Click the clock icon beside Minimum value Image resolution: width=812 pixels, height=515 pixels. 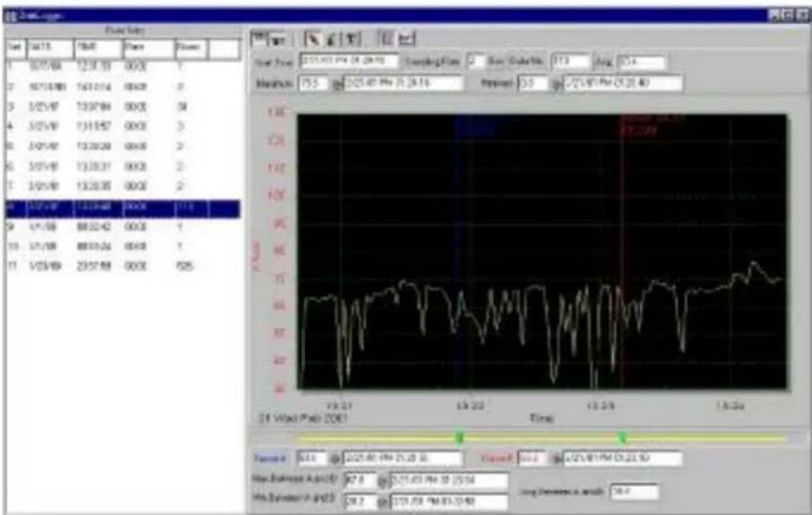(555, 83)
